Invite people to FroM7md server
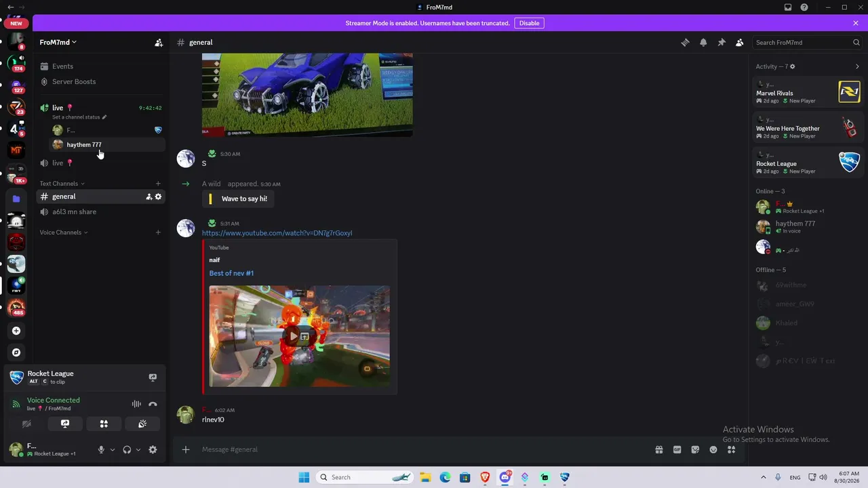This screenshot has width=868, height=488. (x=159, y=42)
